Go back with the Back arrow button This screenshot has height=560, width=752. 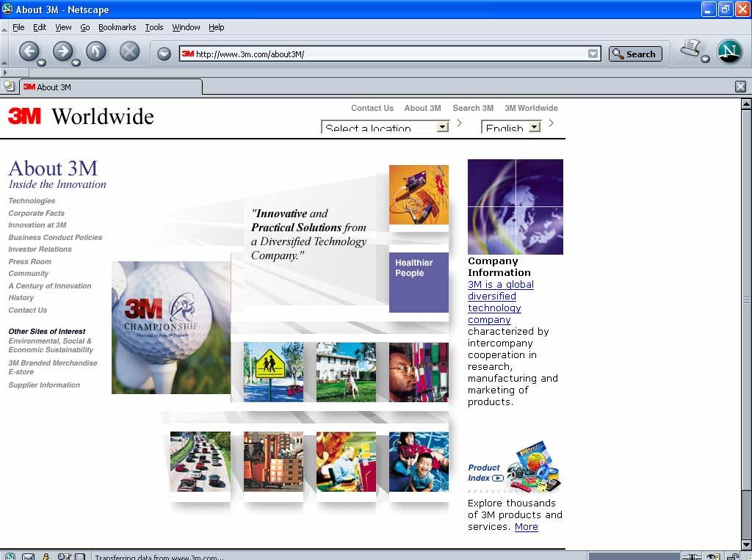point(29,51)
